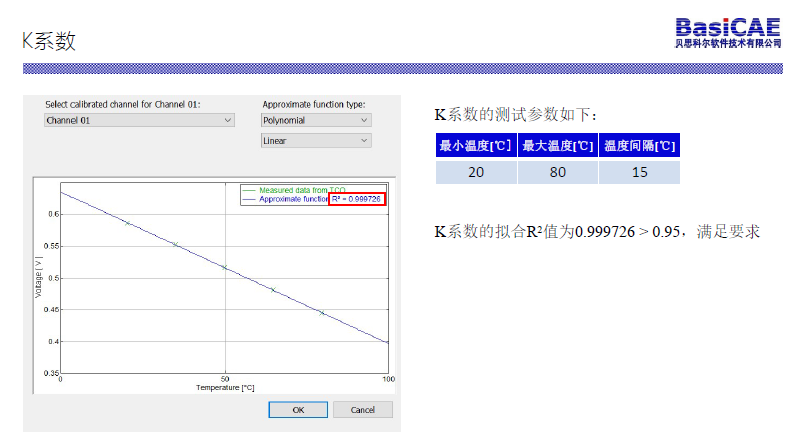Open the Channel 01 calibrated channel dropdown

(x=139, y=120)
